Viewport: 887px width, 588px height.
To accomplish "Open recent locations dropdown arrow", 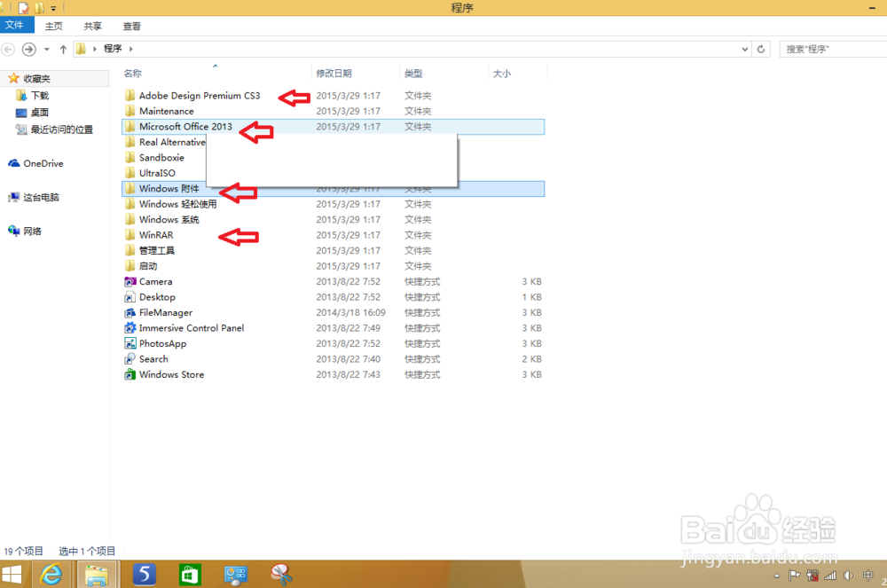I will point(47,49).
